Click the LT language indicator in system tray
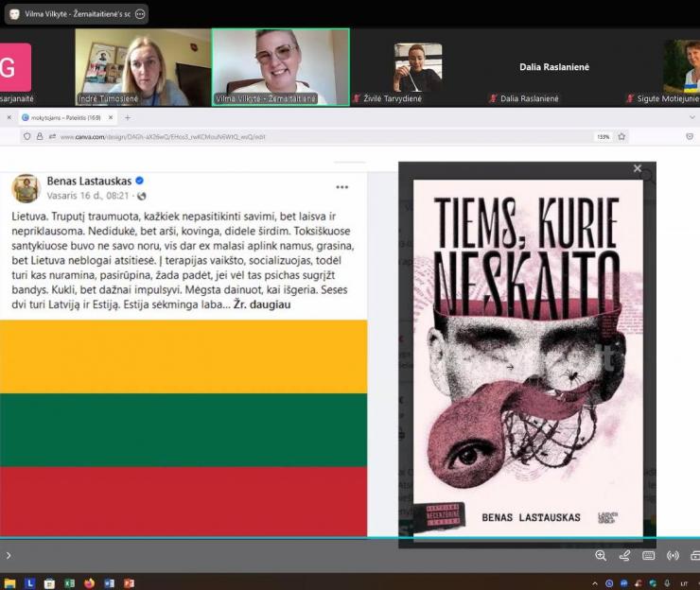This screenshot has width=700, height=590. pos(684,583)
